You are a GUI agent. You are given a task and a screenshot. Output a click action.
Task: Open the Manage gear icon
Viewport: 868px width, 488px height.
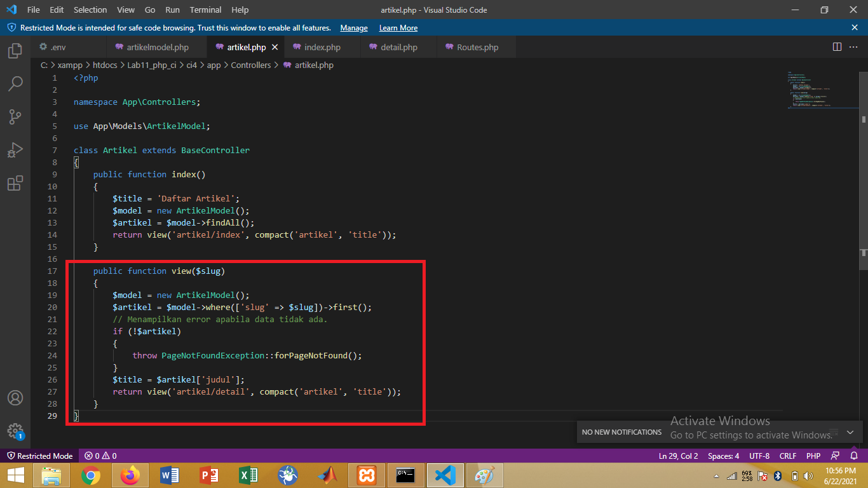coord(15,431)
